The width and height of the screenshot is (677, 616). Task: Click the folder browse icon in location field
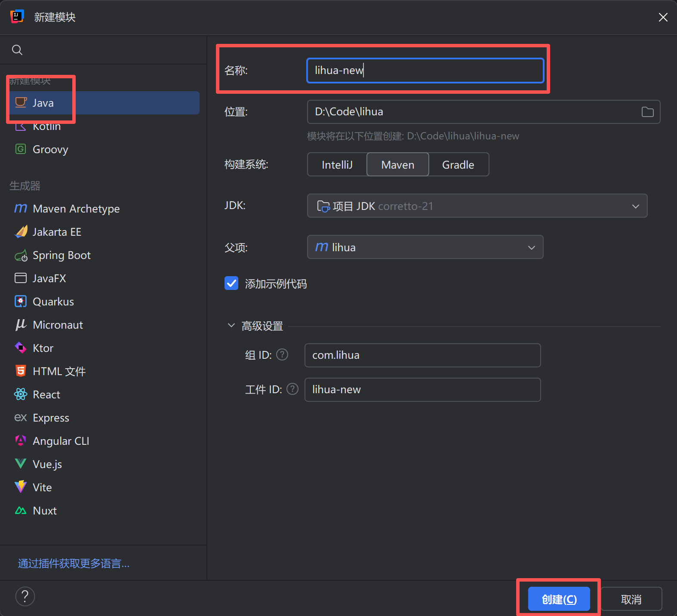[647, 112]
